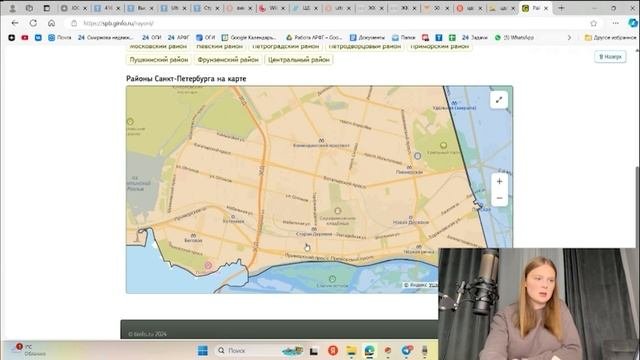The width and height of the screenshot is (640, 360).
Task: Open the YouTube bookmark icon
Action: 25,38
